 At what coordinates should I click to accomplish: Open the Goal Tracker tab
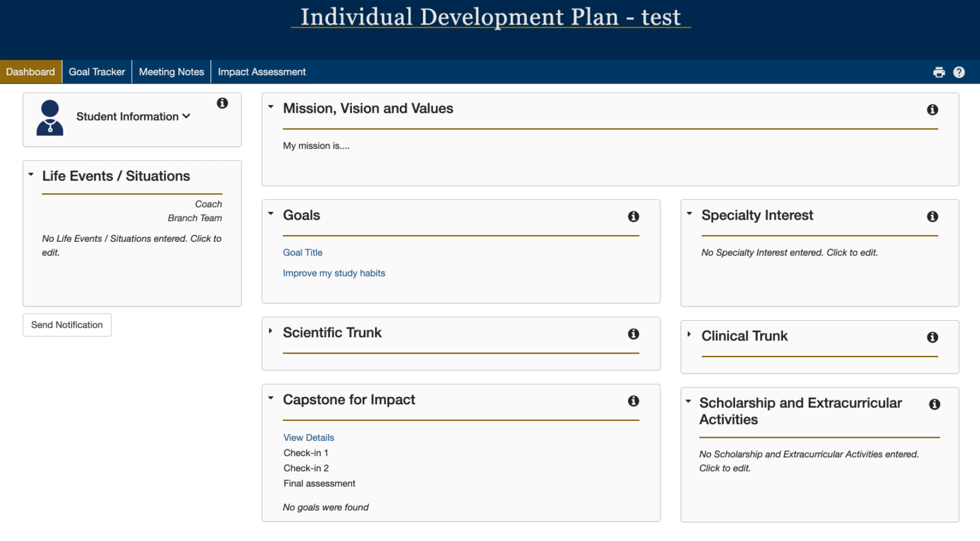pos(97,72)
